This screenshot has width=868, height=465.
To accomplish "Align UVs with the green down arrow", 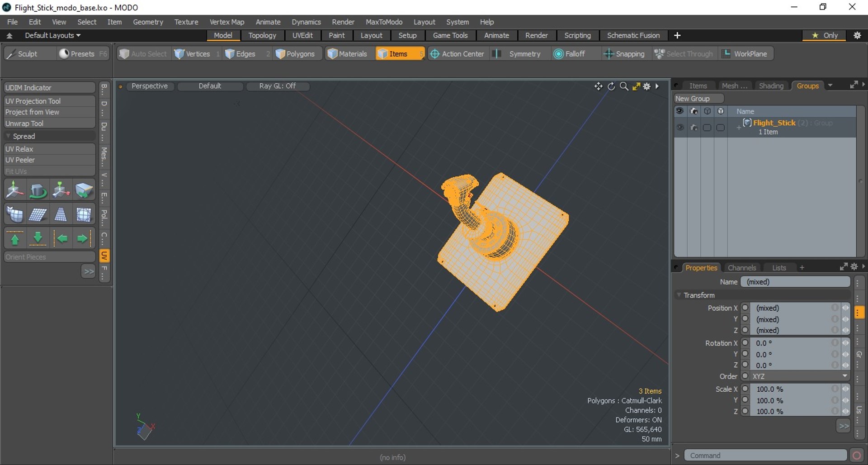I will [x=38, y=238].
